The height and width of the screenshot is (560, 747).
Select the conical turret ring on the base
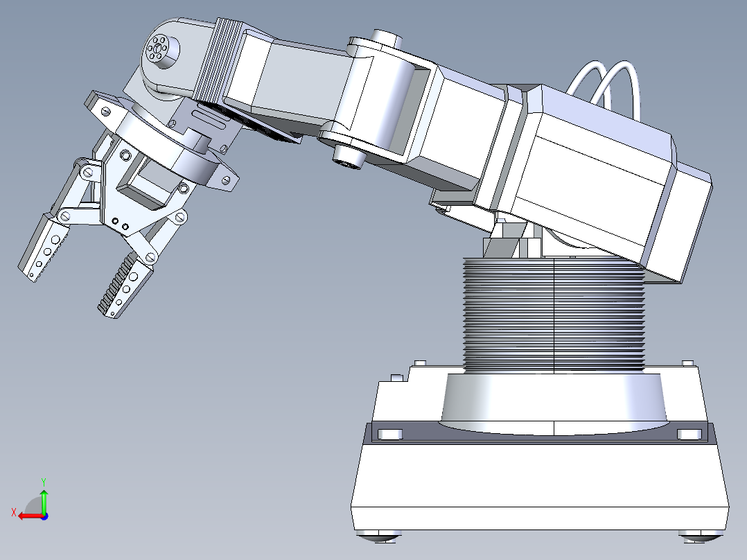point(554,404)
